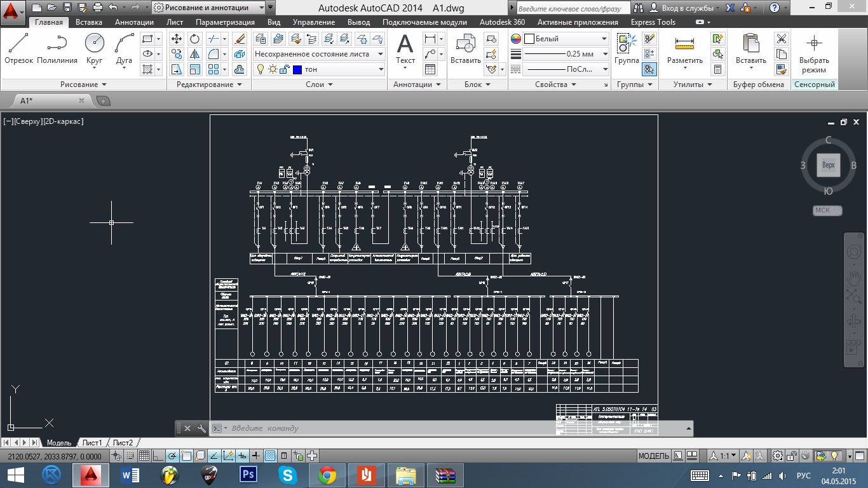Toggle lineweight display in status bar
The width and height of the screenshot is (868, 488).
click(256, 456)
